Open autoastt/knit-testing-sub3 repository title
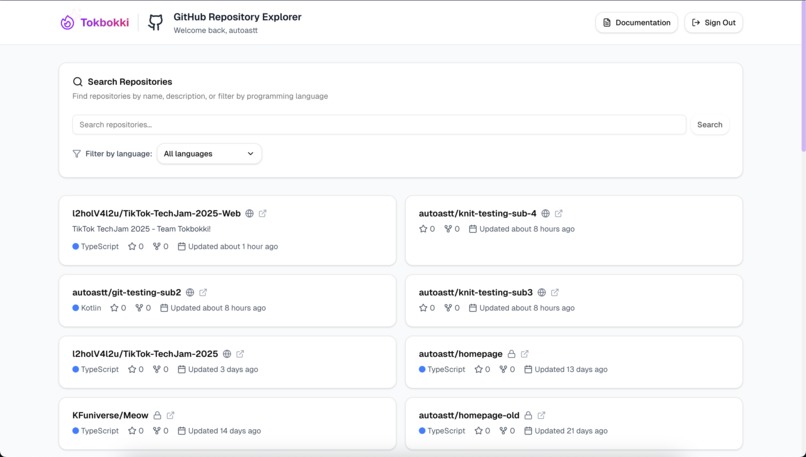This screenshot has width=806, height=457. [475, 293]
